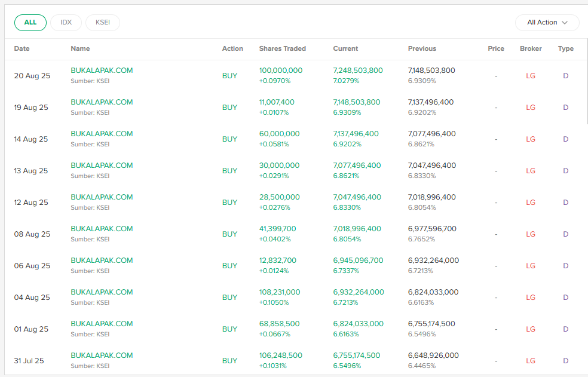This screenshot has width=588, height=377.
Task: Open BUKALAPAK.COM link in 12 Aug 25 row
Action: click(x=102, y=197)
